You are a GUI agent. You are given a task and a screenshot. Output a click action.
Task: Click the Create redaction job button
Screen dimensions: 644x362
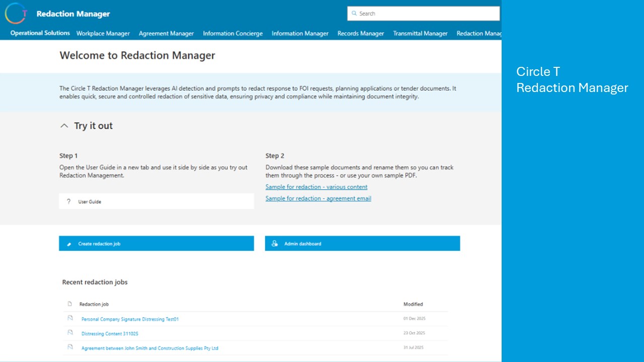[156, 243]
